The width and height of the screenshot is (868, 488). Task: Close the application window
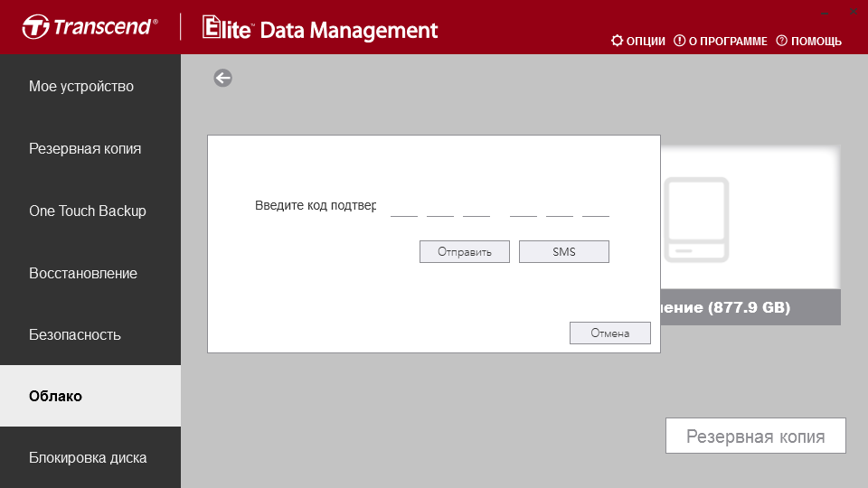point(854,12)
